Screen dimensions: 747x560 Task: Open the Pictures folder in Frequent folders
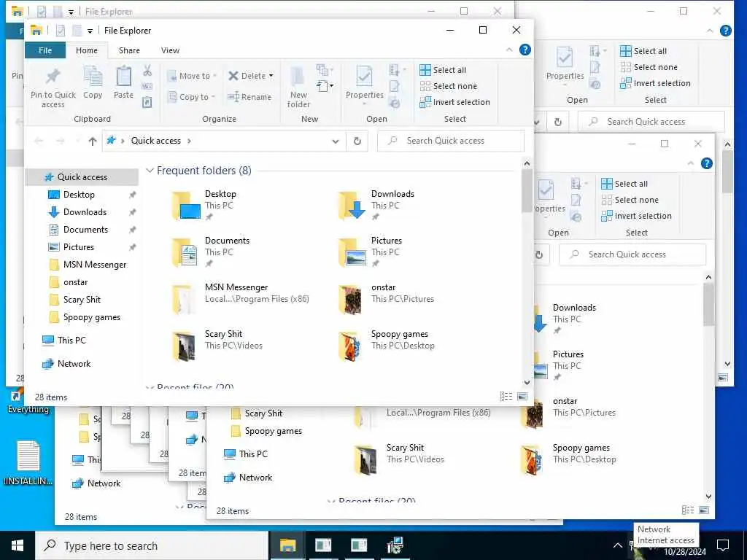(371, 252)
